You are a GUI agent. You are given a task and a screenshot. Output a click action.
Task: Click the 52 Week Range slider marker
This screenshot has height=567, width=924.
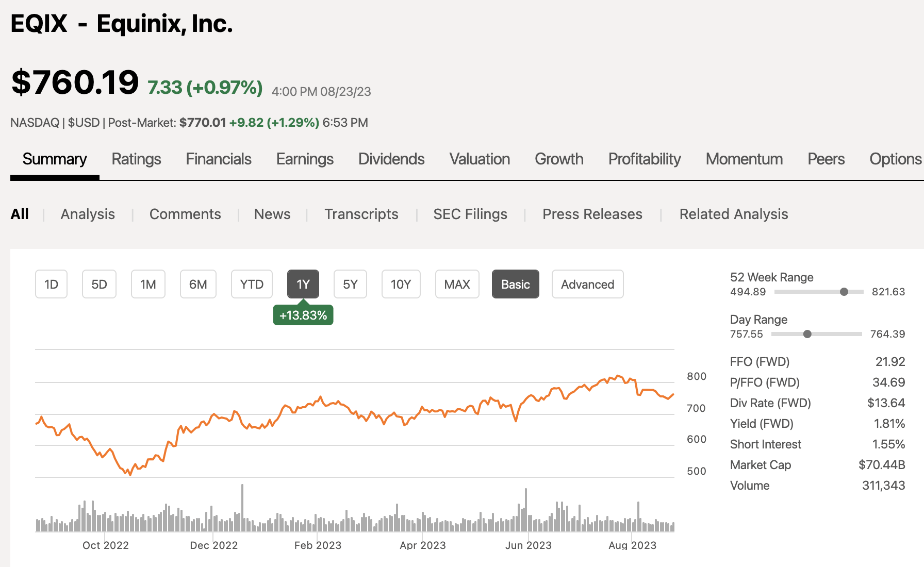844,292
